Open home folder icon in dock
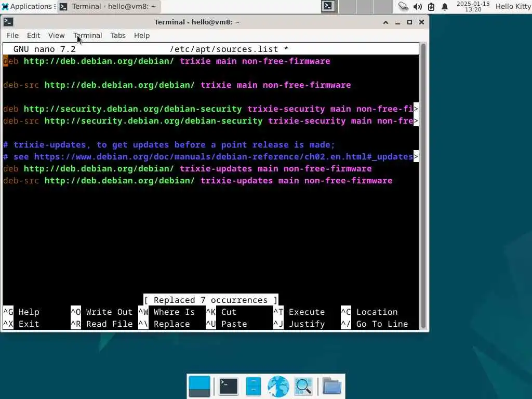The width and height of the screenshot is (532, 399). [331, 387]
